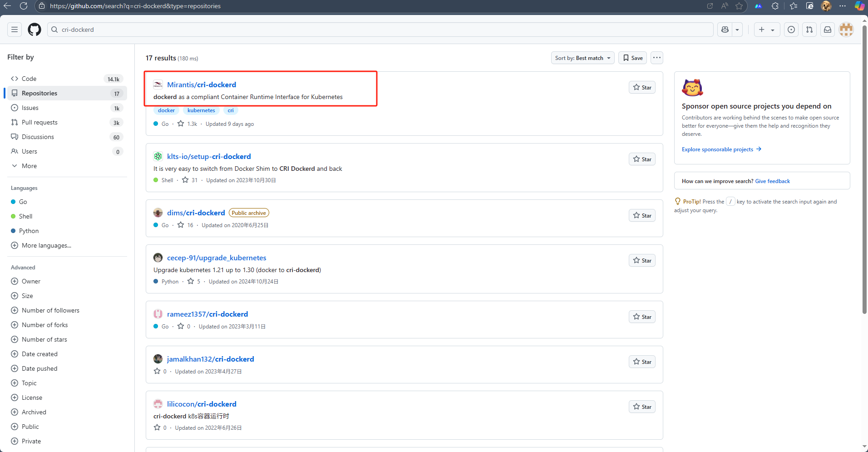Select the docker topic tag
This screenshot has width=868, height=452.
pos(167,110)
